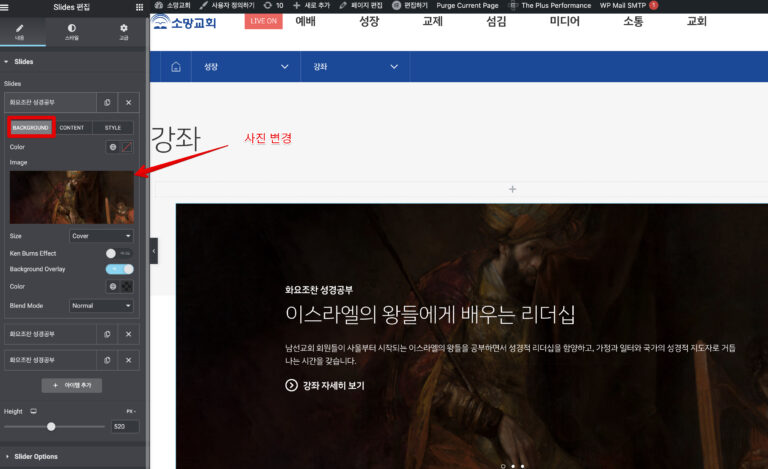Open the background Color picker swatch
This screenshot has height=469, width=768.
tap(127, 147)
